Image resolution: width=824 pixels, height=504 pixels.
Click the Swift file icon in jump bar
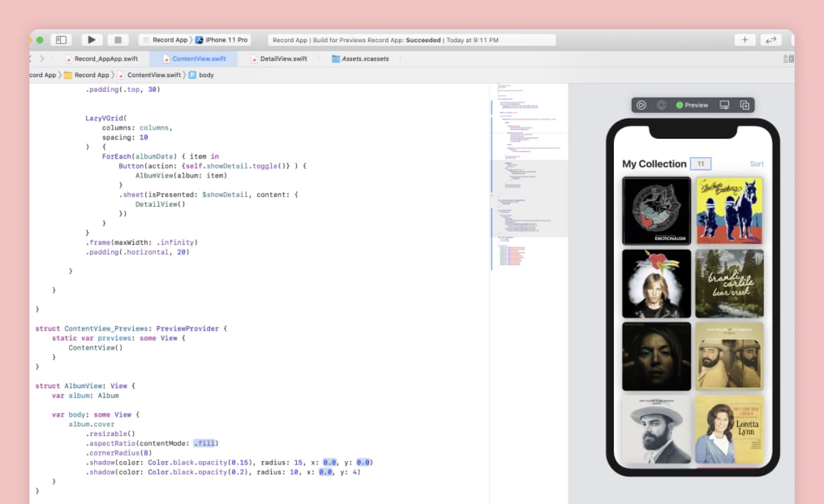click(x=121, y=75)
